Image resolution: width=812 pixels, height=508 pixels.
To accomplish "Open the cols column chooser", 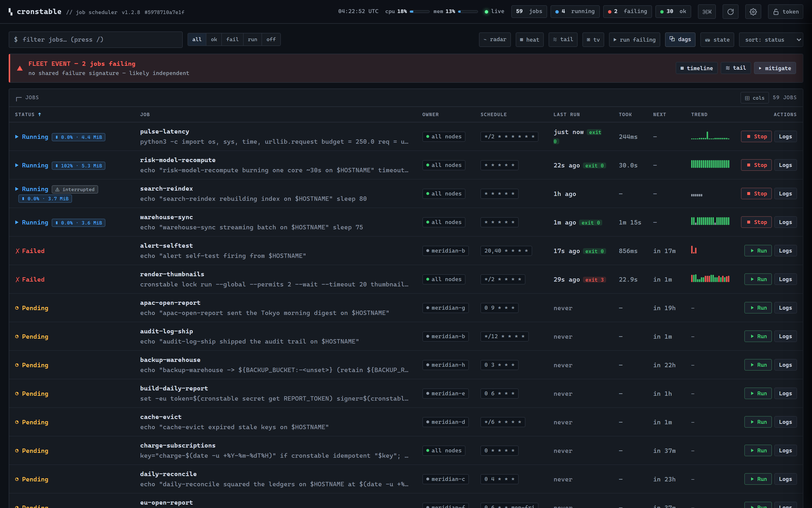I will [754, 98].
